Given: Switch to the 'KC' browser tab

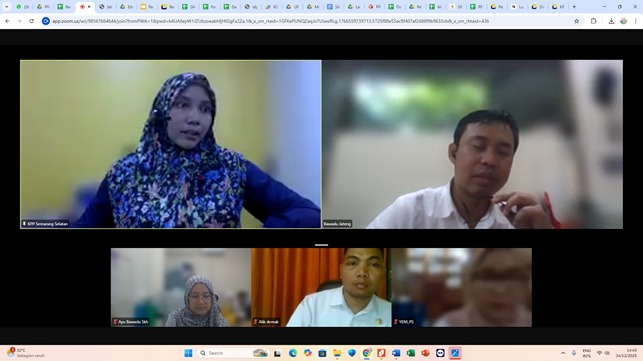Looking at the screenshot, I should click(x=271, y=7).
